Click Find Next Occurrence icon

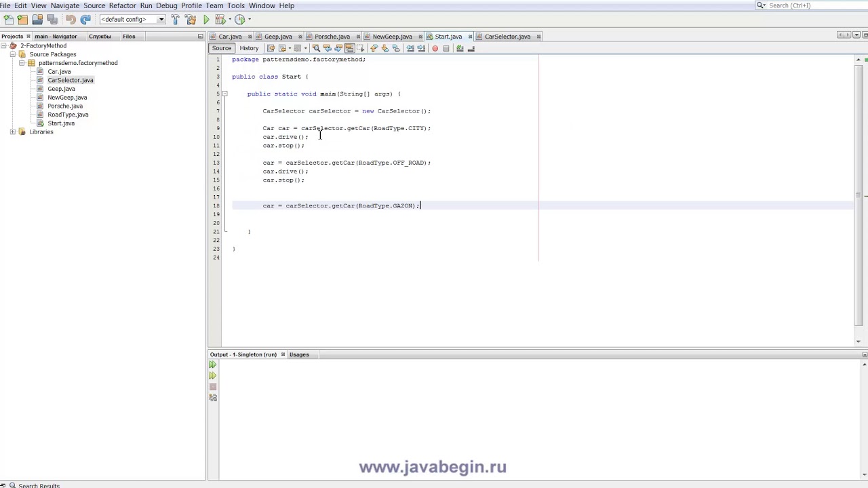(x=338, y=48)
